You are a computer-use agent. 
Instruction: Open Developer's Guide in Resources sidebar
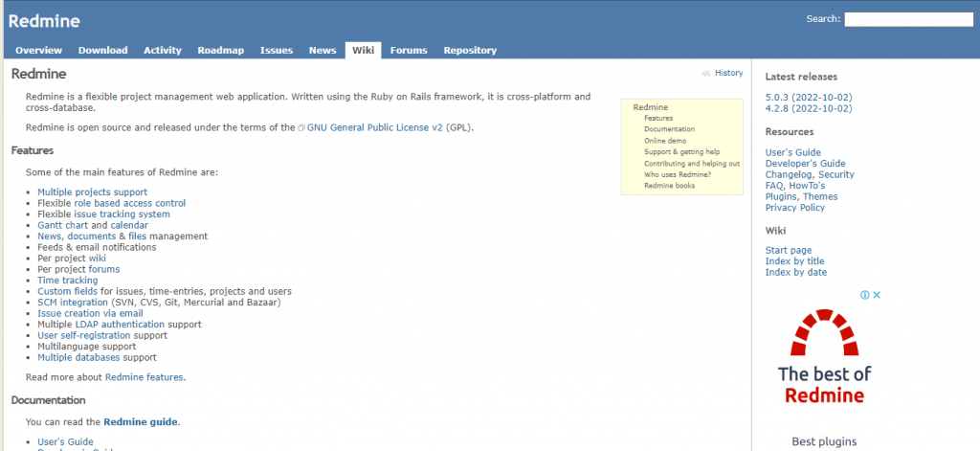click(806, 164)
